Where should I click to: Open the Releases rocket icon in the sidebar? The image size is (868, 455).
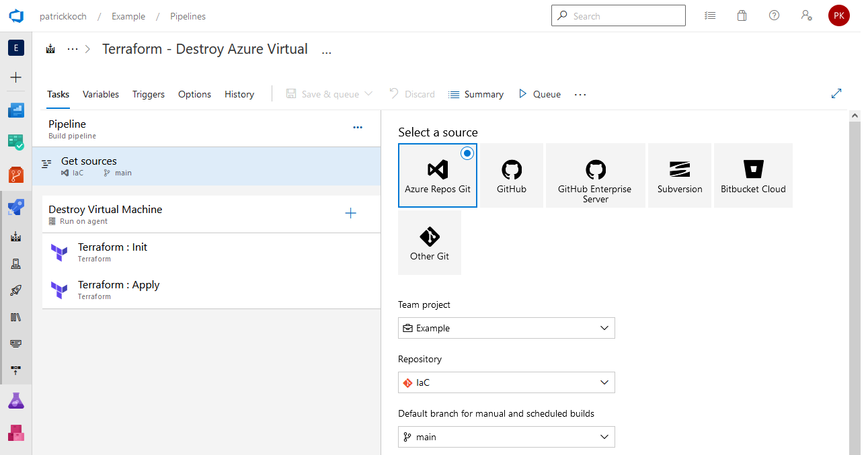16,290
